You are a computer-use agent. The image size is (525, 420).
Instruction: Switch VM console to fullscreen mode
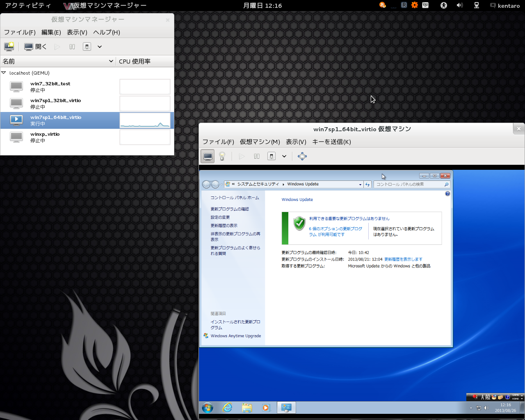302,156
